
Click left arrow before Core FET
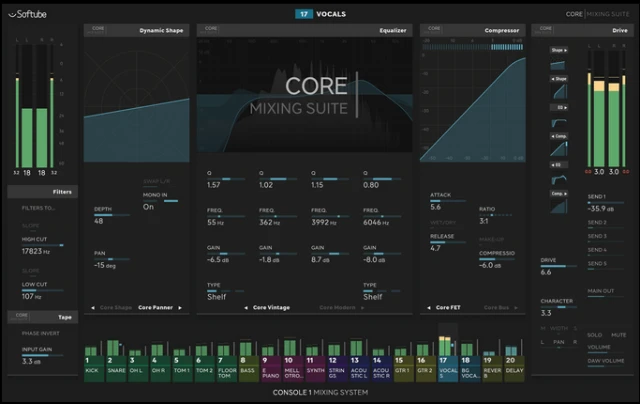[x=429, y=307]
